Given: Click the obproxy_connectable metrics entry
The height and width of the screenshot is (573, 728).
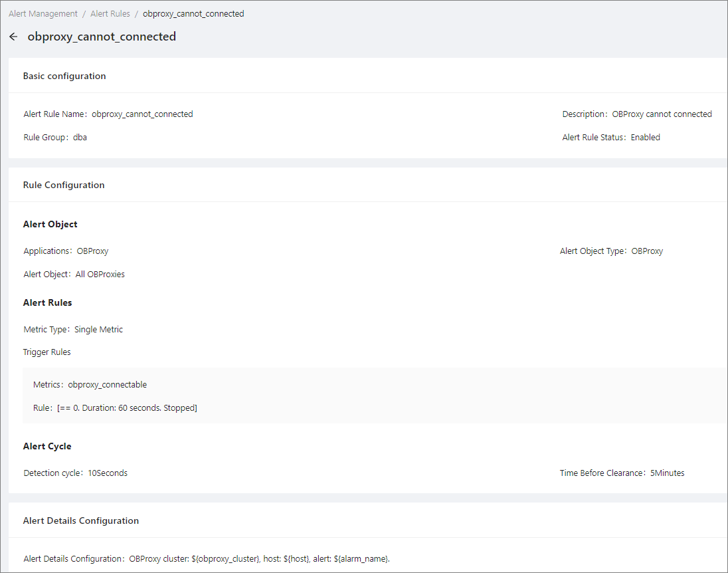Looking at the screenshot, I should [107, 385].
